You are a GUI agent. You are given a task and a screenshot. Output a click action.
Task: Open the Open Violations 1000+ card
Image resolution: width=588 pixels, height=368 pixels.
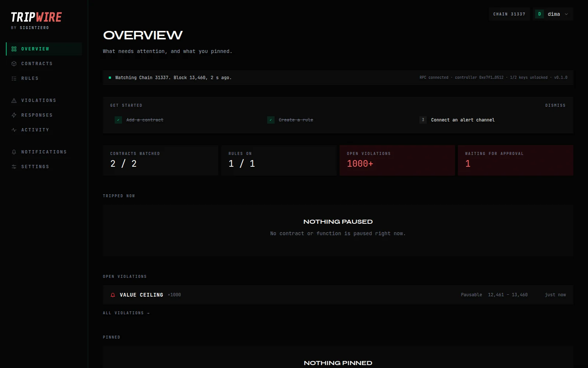(397, 160)
